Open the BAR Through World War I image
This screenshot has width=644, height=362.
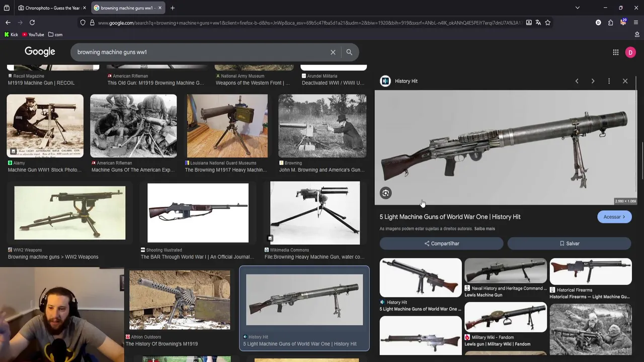198,213
